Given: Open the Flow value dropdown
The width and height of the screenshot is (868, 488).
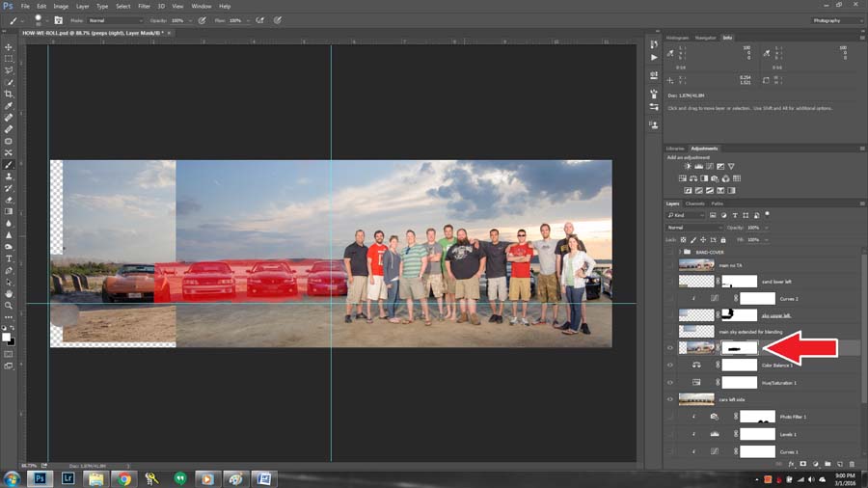Looking at the screenshot, I should (x=248, y=20).
